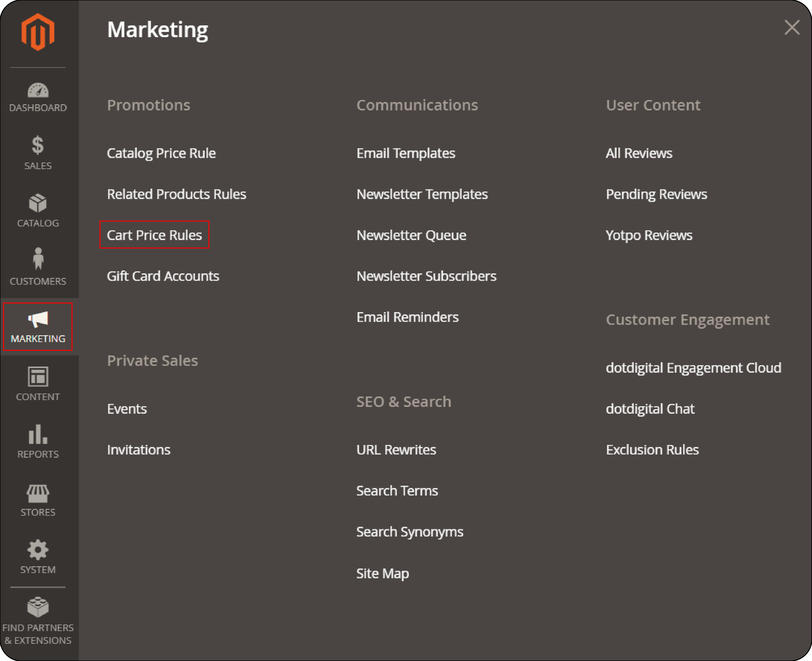812x661 pixels.
Task: Click dotdigital Engagement Cloud link
Action: point(694,368)
